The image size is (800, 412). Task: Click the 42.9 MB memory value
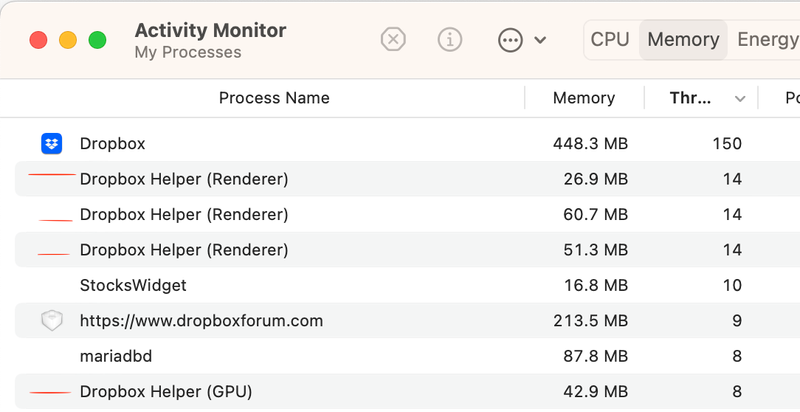(x=596, y=392)
